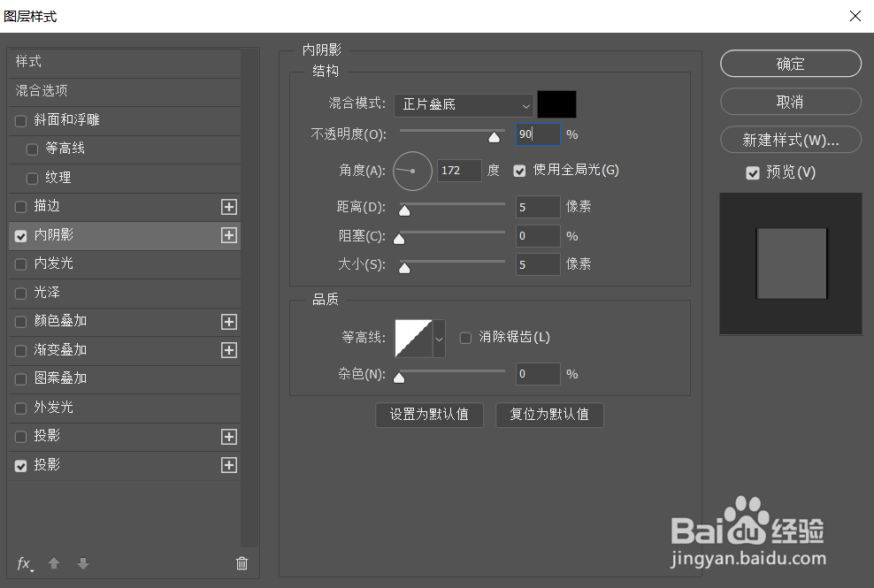Click the 等高线 contour thumbnail
The height and width of the screenshot is (588, 874).
[414, 339]
